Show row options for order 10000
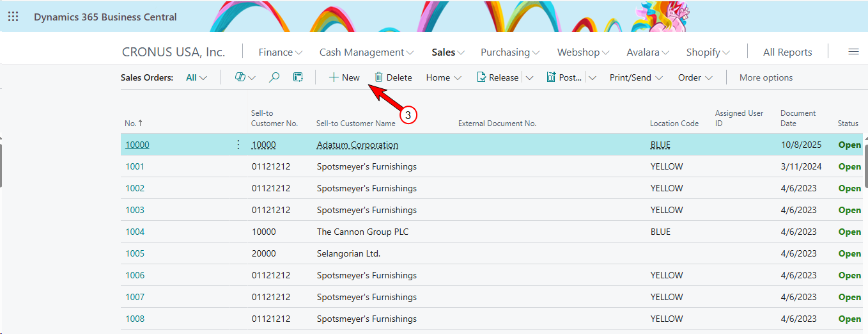 pos(238,145)
